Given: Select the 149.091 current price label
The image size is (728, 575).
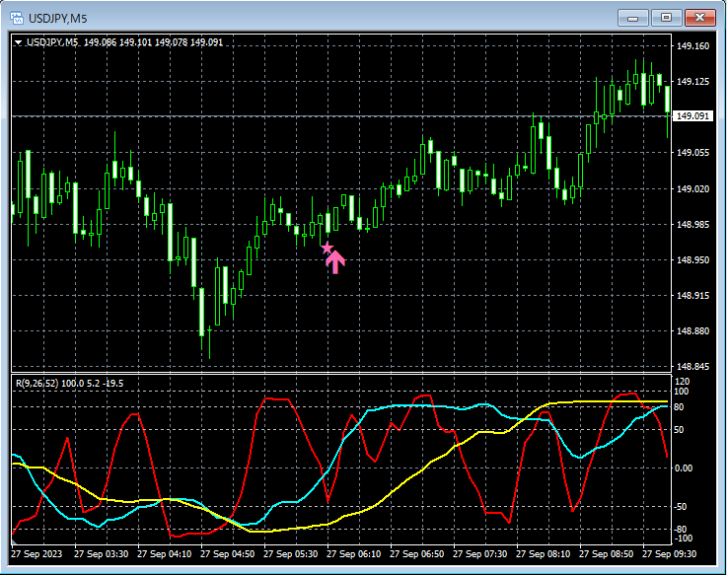Looking at the screenshot, I should (x=692, y=116).
